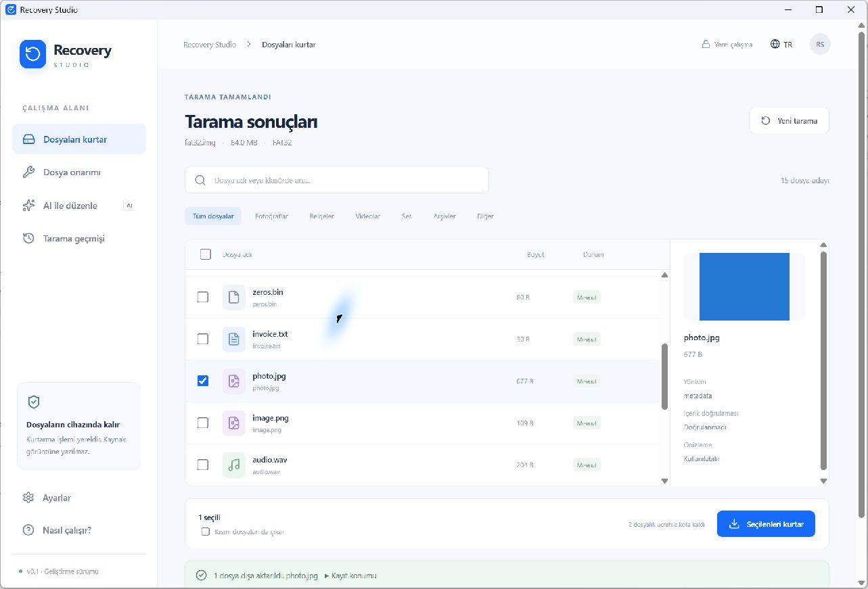This screenshot has width=868, height=589.
Task: Toggle the select-all checkbox in the table header
Action: click(206, 255)
